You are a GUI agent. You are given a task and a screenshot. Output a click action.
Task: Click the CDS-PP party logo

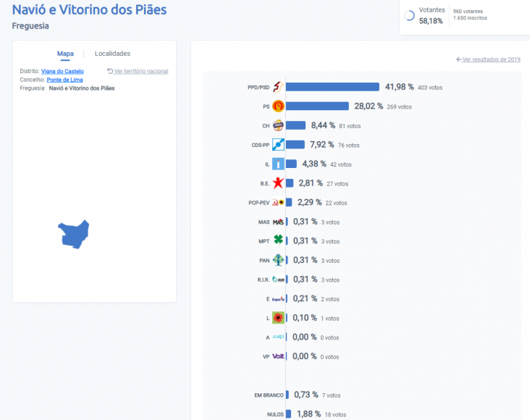pos(277,145)
